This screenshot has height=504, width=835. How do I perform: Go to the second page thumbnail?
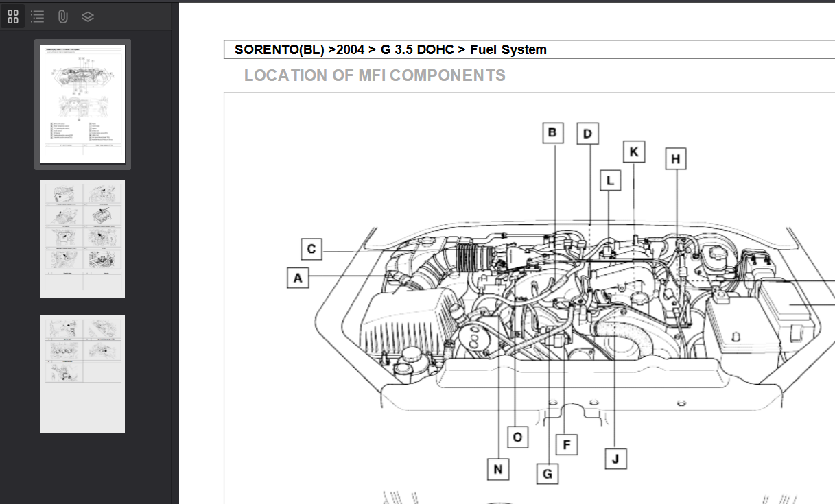click(x=82, y=239)
